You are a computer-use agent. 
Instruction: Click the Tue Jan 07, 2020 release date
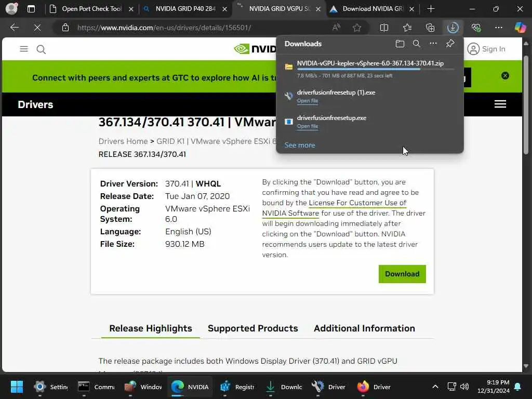click(197, 196)
